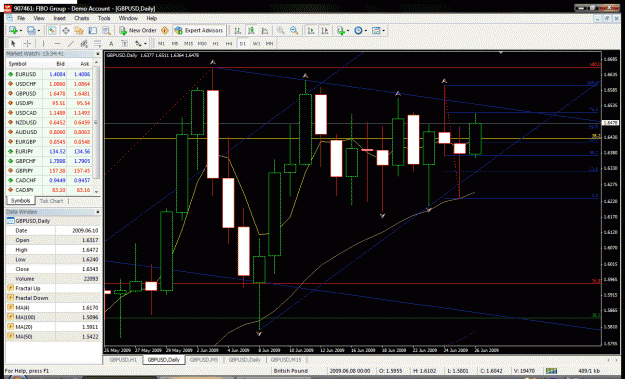Switch timeframe to H4

[x=229, y=43]
